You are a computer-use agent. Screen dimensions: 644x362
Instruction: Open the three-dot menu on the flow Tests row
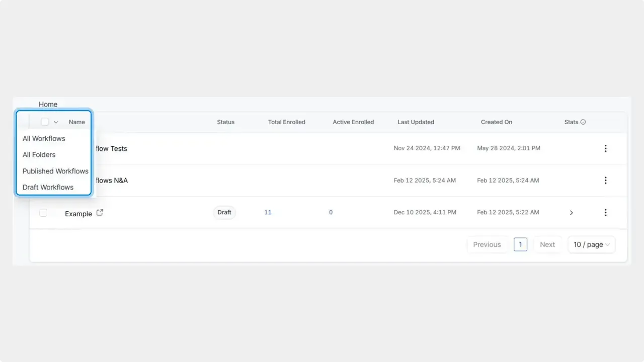point(605,148)
